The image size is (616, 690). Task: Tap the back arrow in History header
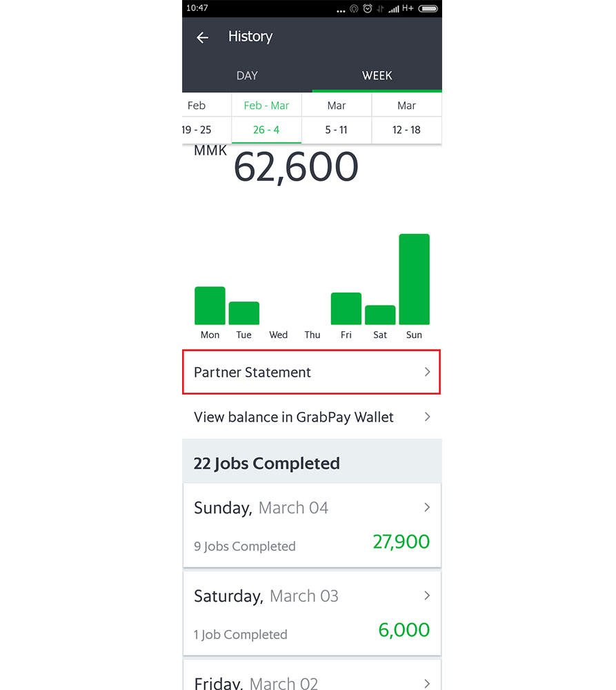[202, 38]
